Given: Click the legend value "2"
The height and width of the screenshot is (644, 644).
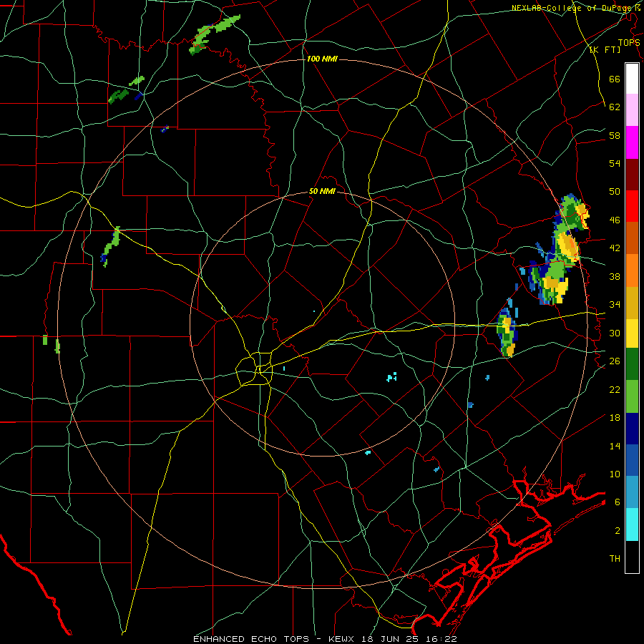Looking at the screenshot, I should (x=617, y=531).
